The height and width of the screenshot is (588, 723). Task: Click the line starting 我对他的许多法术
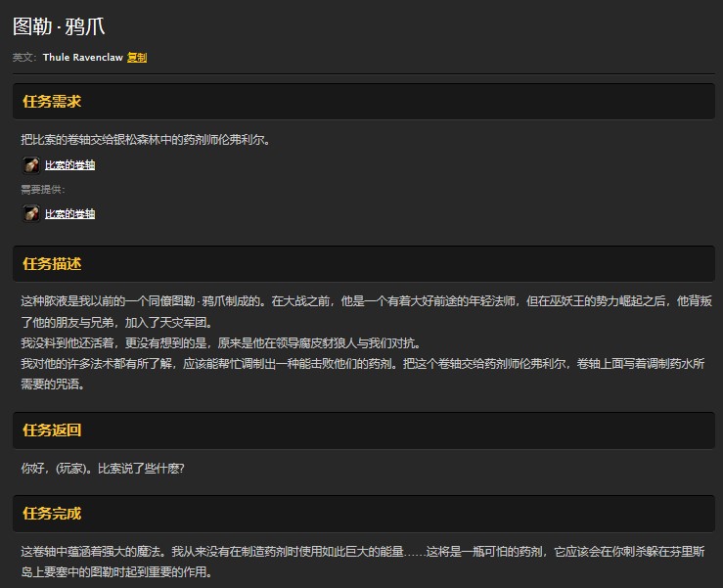pyautogui.click(x=362, y=363)
